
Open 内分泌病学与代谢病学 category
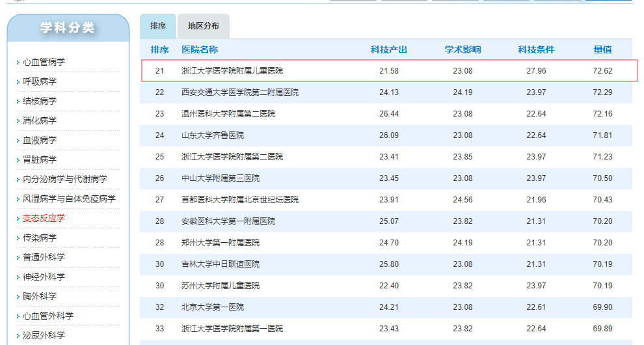[x=65, y=179]
